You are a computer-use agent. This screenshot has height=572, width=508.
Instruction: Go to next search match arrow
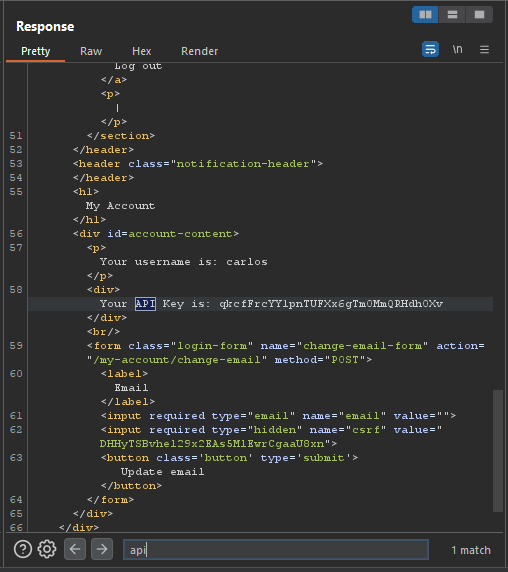click(x=102, y=549)
